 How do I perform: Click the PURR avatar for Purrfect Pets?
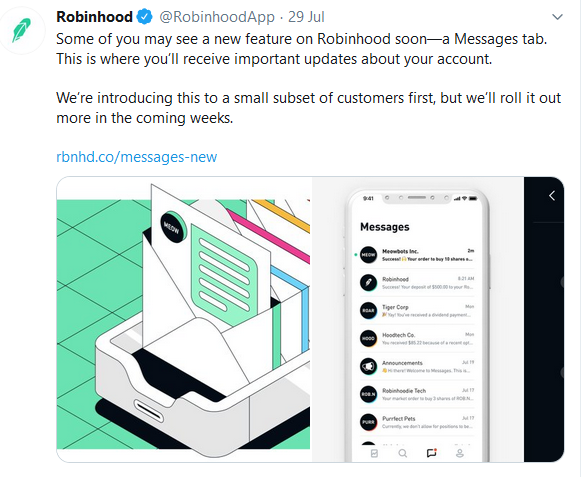[368, 422]
